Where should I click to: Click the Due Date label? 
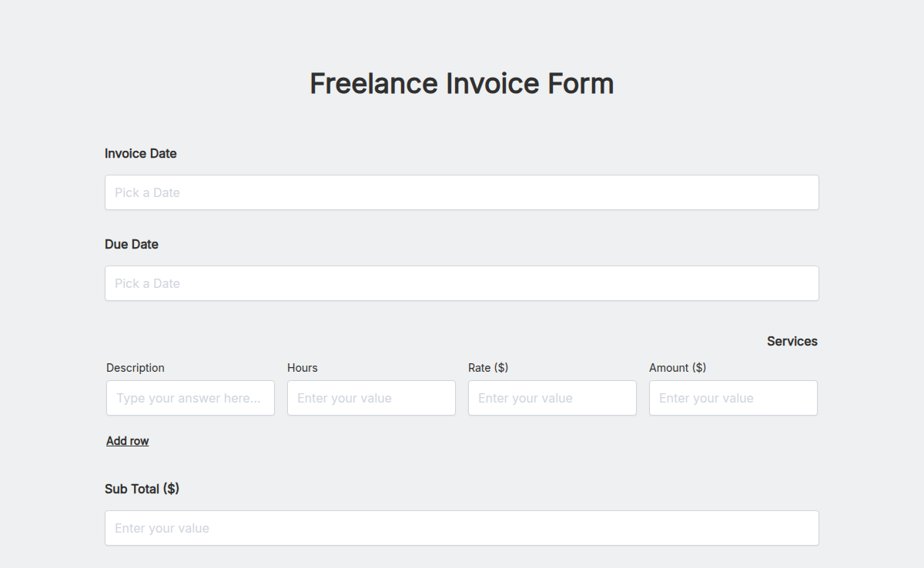pos(132,244)
